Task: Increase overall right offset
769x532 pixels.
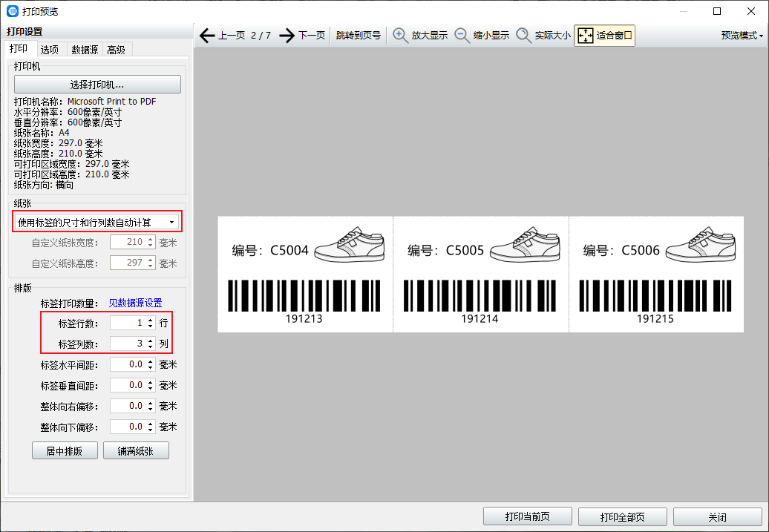Action: (x=151, y=403)
